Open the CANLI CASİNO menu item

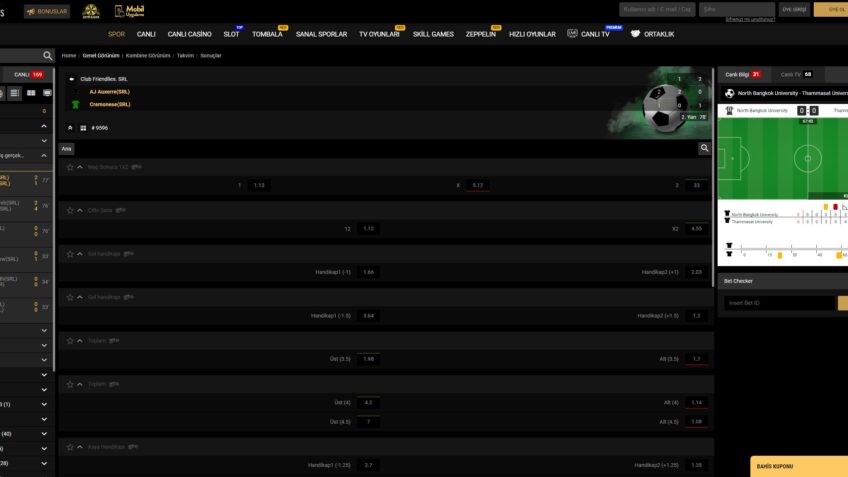[189, 34]
